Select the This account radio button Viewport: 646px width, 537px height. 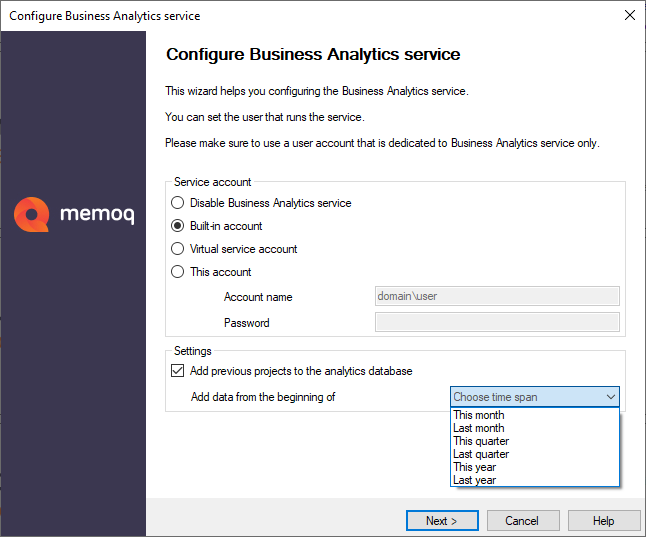pyautogui.click(x=178, y=272)
